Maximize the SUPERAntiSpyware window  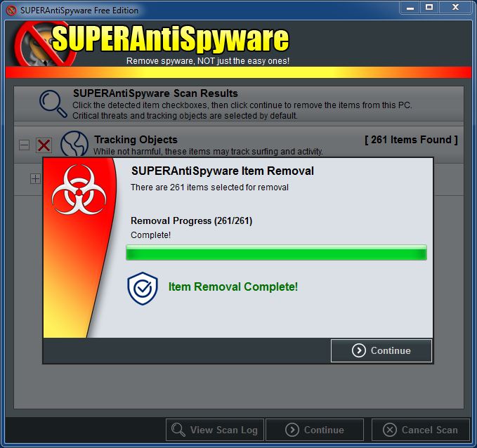[429, 8]
